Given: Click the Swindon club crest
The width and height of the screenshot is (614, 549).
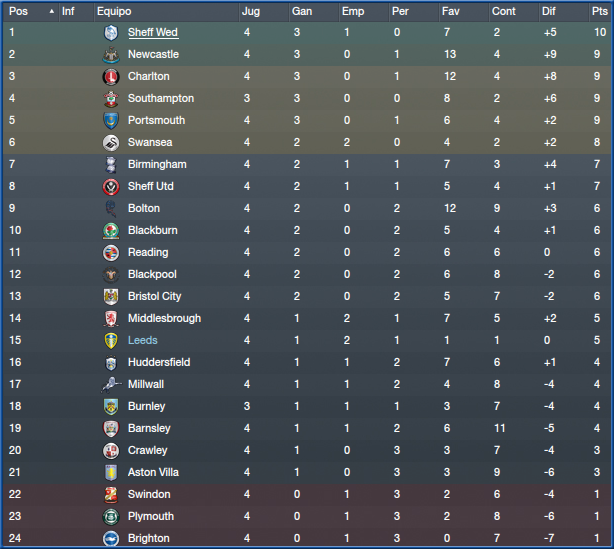Looking at the screenshot, I should click(111, 494).
